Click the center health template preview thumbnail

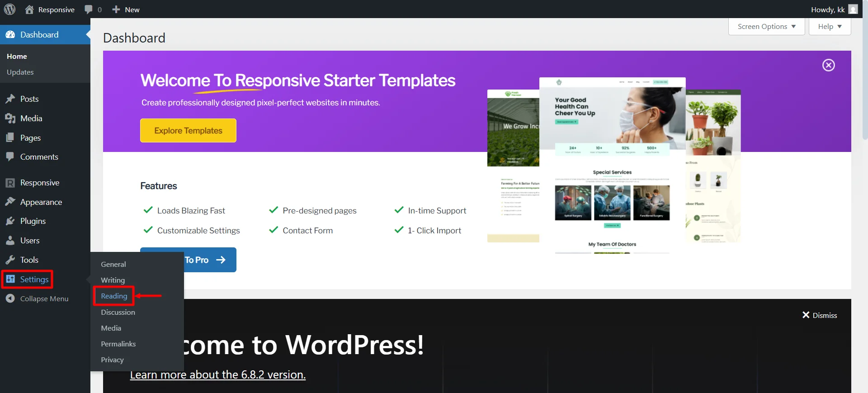(x=612, y=166)
